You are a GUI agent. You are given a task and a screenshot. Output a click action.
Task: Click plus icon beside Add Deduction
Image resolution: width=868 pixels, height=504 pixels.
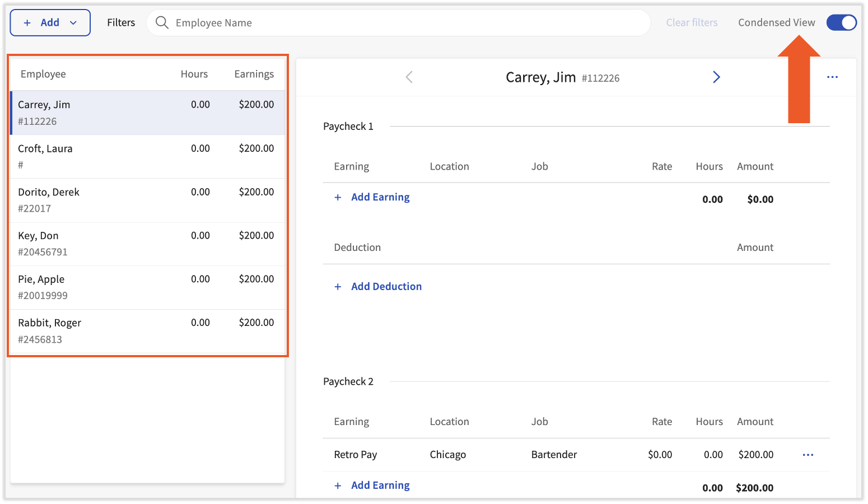point(338,287)
